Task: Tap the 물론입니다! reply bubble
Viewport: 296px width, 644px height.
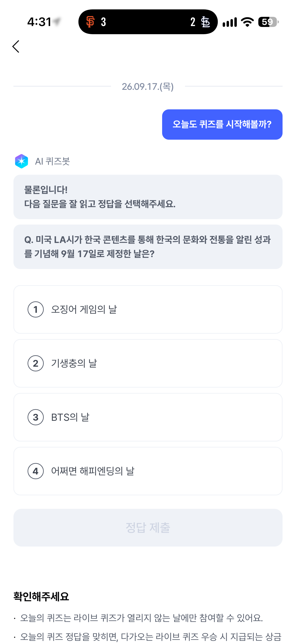Action: coord(148,197)
